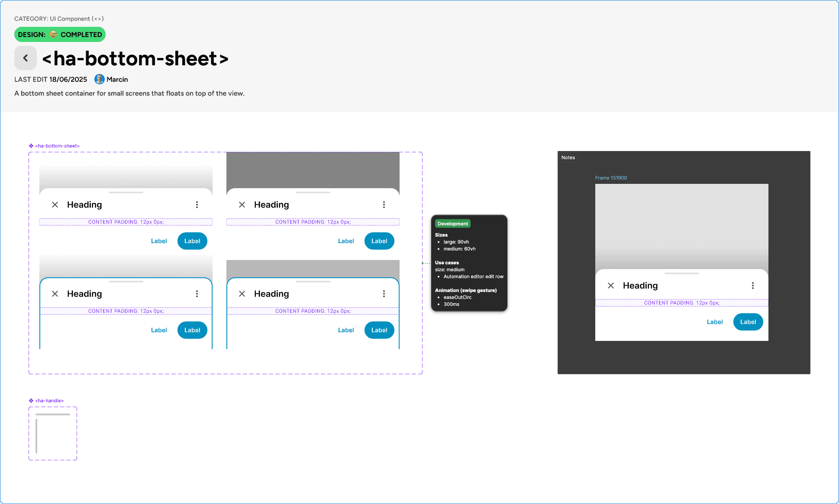Image resolution: width=839 pixels, height=504 pixels.
Task: Click close X on the top-left sheet variant
Action: [x=55, y=205]
